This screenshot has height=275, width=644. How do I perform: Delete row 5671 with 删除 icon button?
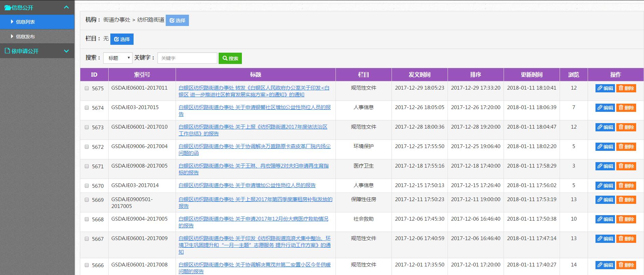[x=626, y=166]
